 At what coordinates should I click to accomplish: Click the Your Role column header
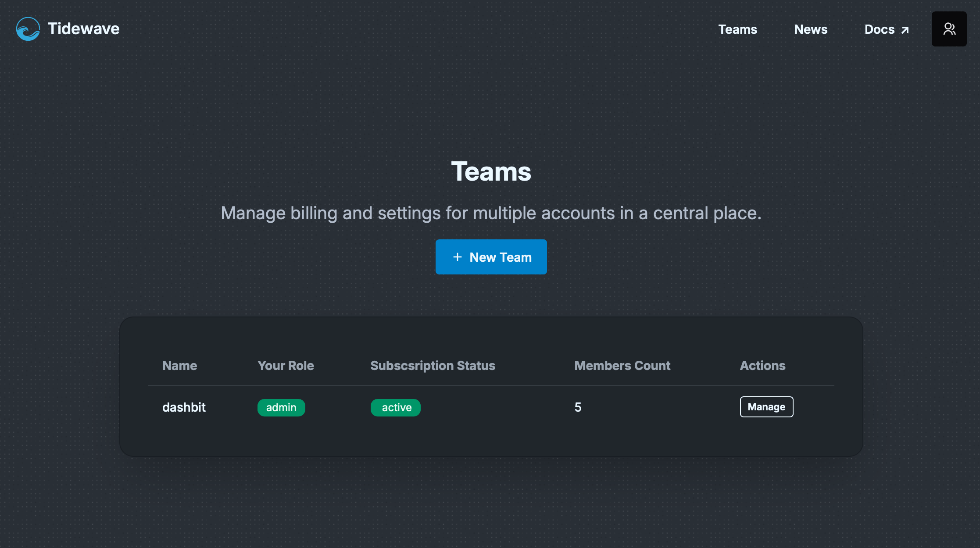[x=286, y=366]
